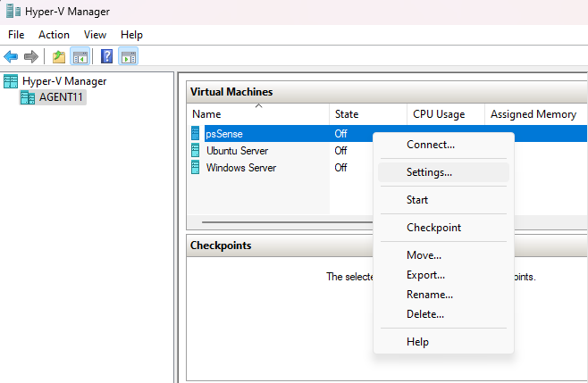Choose Export... from the context menu

click(425, 275)
